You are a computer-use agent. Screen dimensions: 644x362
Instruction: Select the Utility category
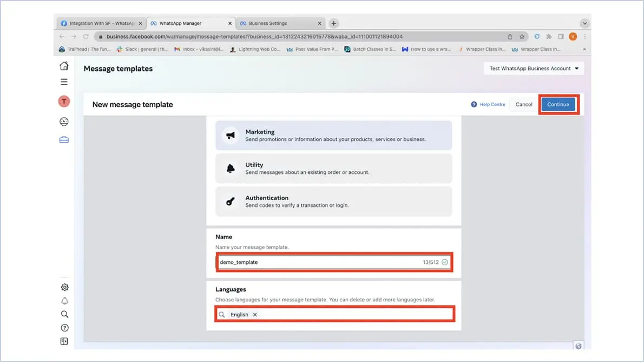pyautogui.click(x=333, y=168)
